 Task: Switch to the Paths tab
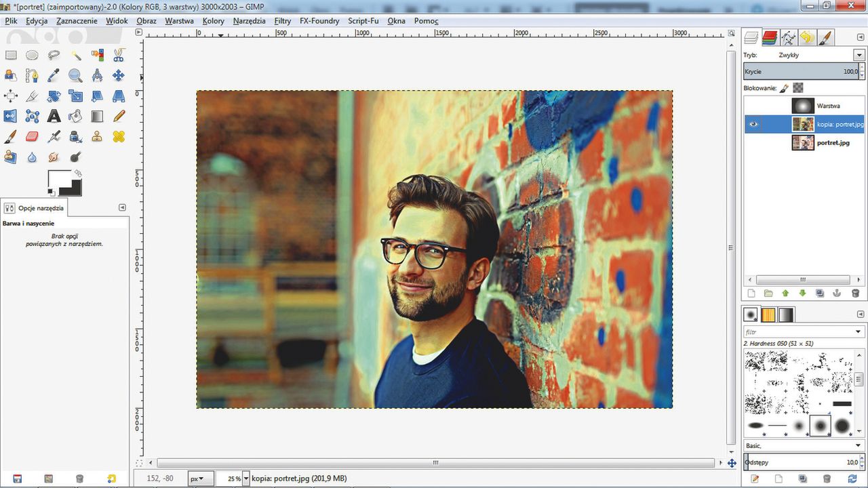tap(788, 37)
